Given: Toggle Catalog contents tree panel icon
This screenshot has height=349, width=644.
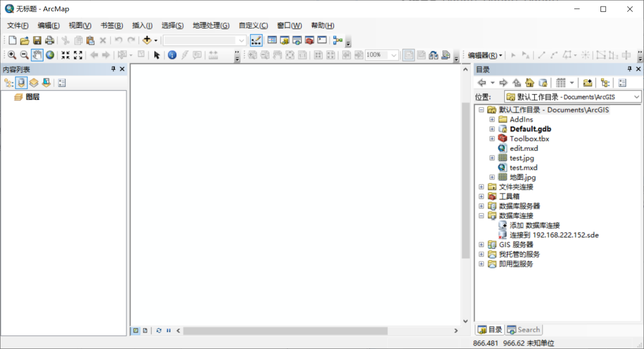Looking at the screenshot, I should 605,83.
